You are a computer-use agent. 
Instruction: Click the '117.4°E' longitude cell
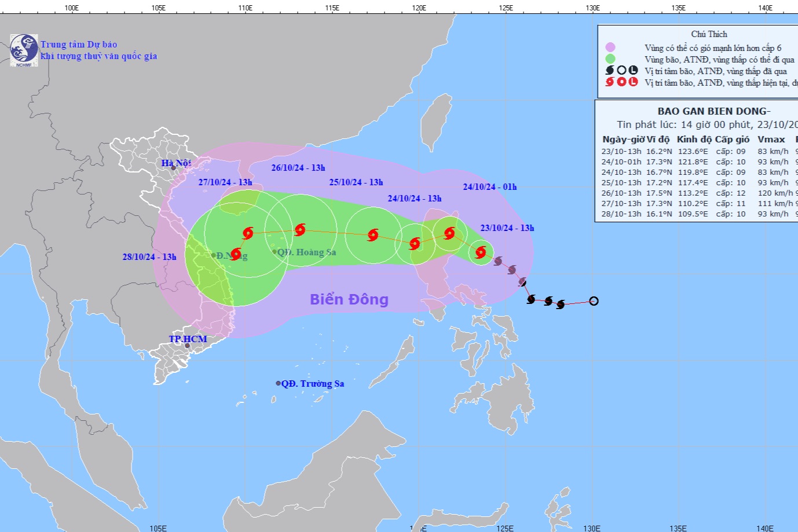[693, 183]
